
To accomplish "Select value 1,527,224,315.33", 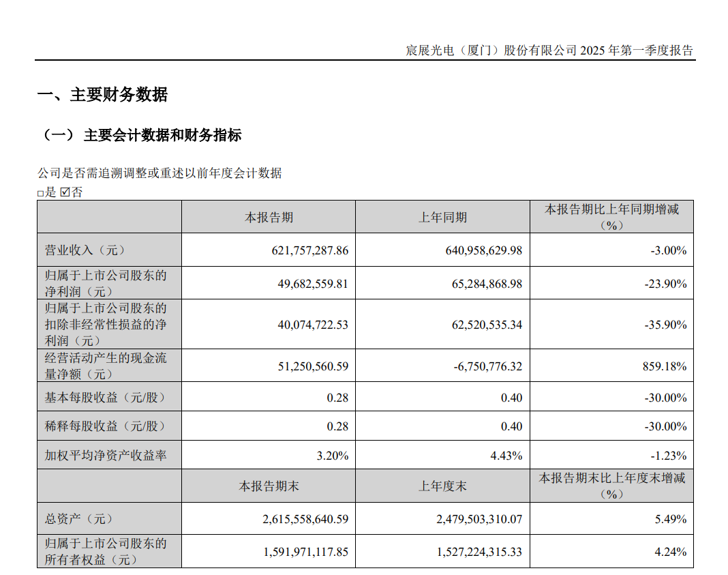I will click(x=480, y=552).
